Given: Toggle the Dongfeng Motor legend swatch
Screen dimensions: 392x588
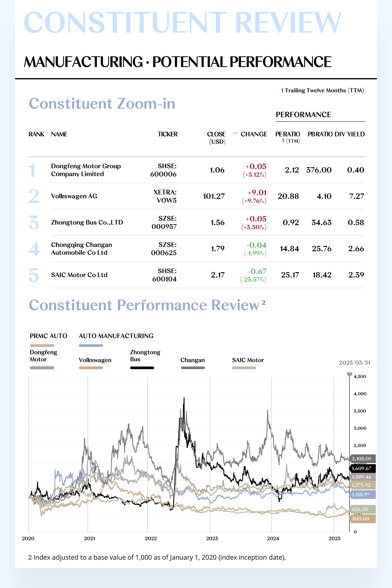Looking at the screenshot, I should (42, 368).
